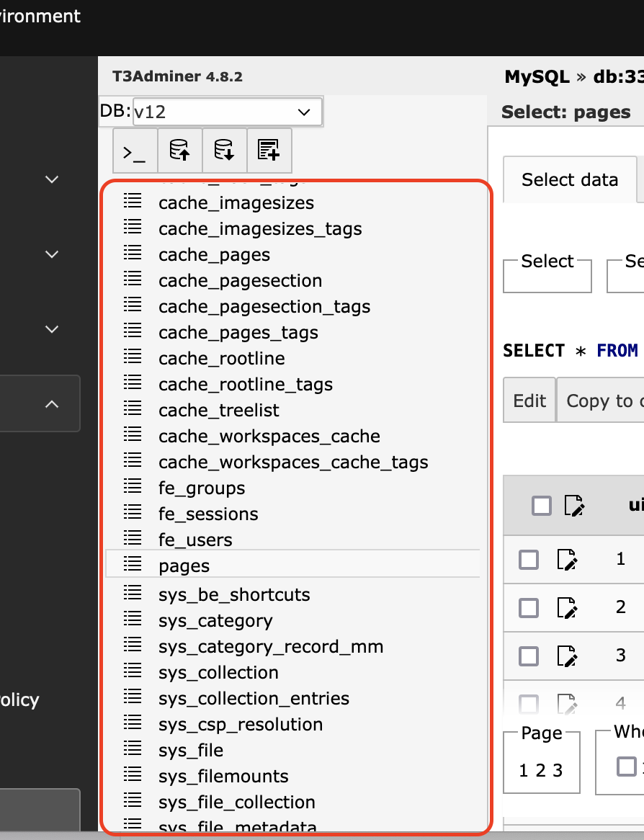Click the database Import icon
This screenshot has width=644, height=840.
(179, 151)
